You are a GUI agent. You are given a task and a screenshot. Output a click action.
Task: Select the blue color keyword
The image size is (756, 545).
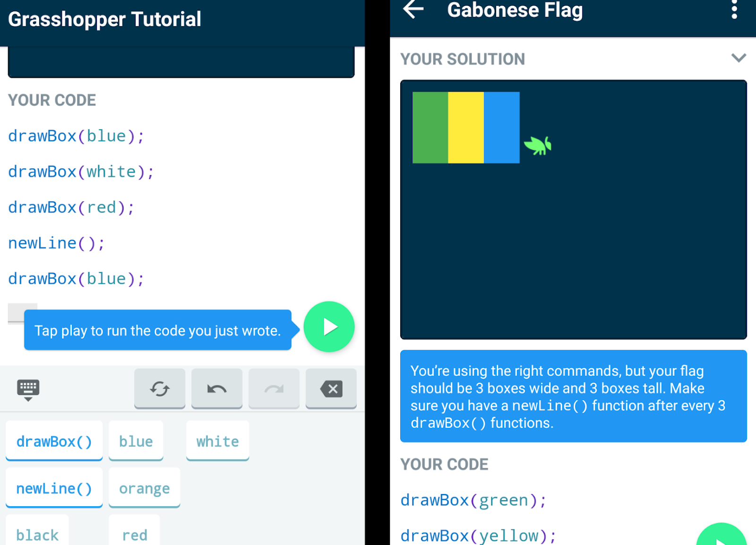click(x=136, y=441)
